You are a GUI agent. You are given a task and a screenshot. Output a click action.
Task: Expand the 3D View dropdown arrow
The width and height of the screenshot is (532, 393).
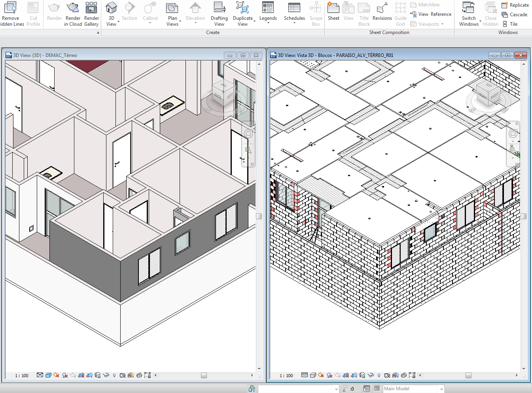(x=118, y=21)
